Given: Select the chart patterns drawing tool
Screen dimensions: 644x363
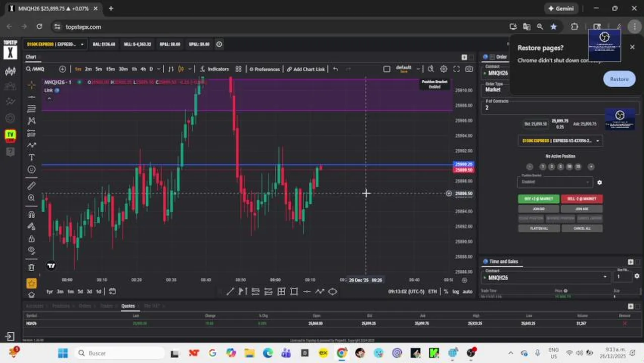Looking at the screenshot, I should 31,121.
